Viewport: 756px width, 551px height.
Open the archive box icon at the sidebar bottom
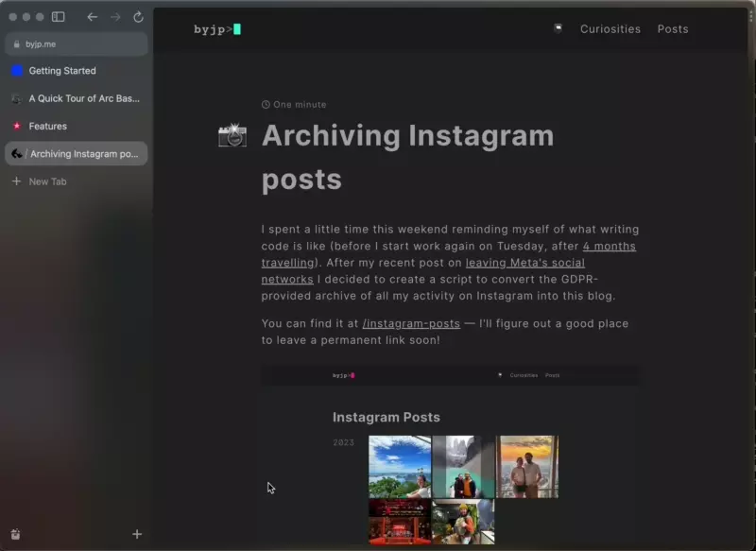coord(15,534)
